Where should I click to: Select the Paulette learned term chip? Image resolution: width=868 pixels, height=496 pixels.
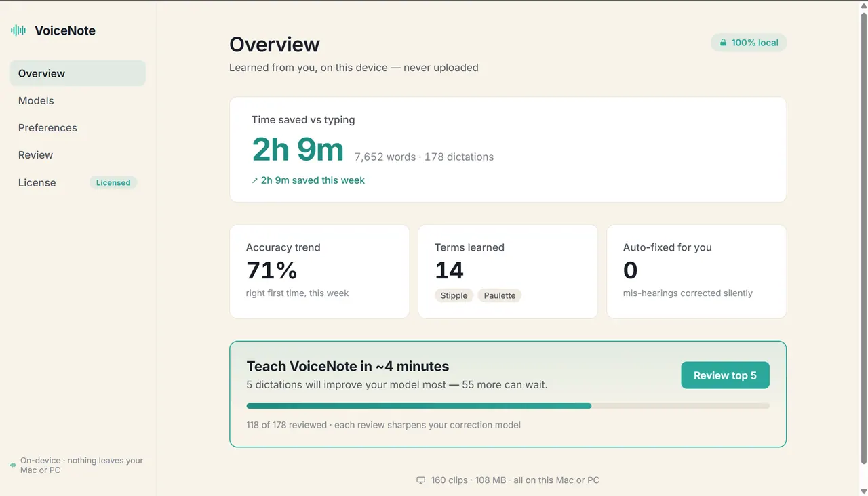click(x=500, y=295)
